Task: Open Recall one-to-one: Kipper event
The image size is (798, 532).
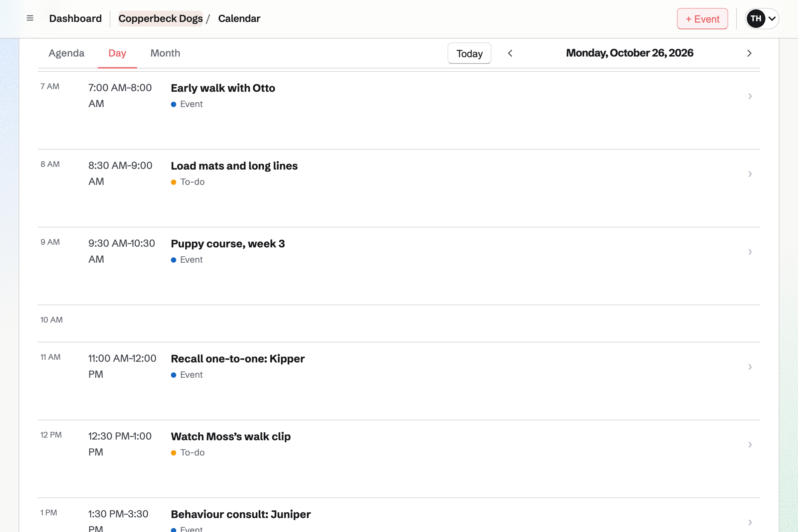Action: tap(237, 359)
